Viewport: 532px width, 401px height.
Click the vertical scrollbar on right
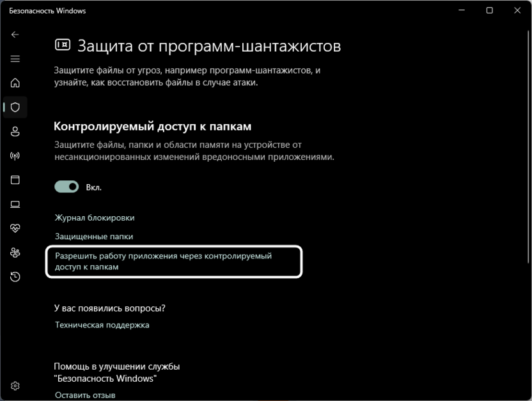pos(528,146)
